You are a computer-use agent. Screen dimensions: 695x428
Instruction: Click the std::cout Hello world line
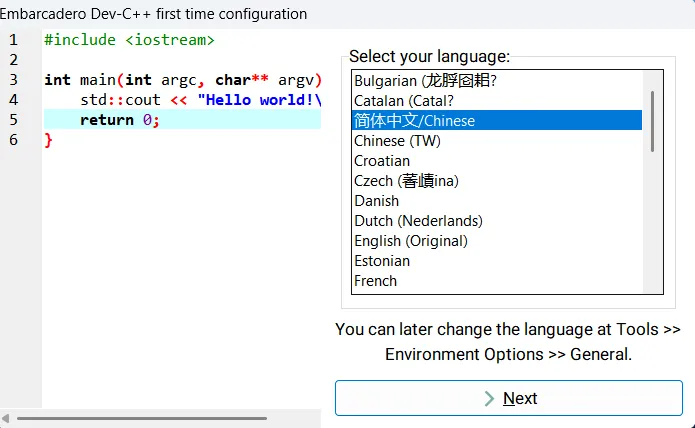(x=200, y=100)
